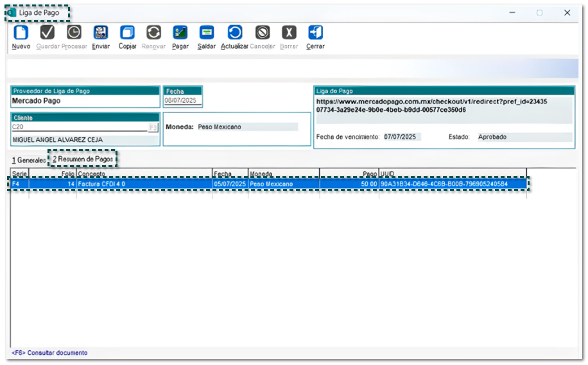Image resolution: width=588 pixels, height=365 pixels.
Task: Click the Guardar checkmark icon
Action: [48, 33]
